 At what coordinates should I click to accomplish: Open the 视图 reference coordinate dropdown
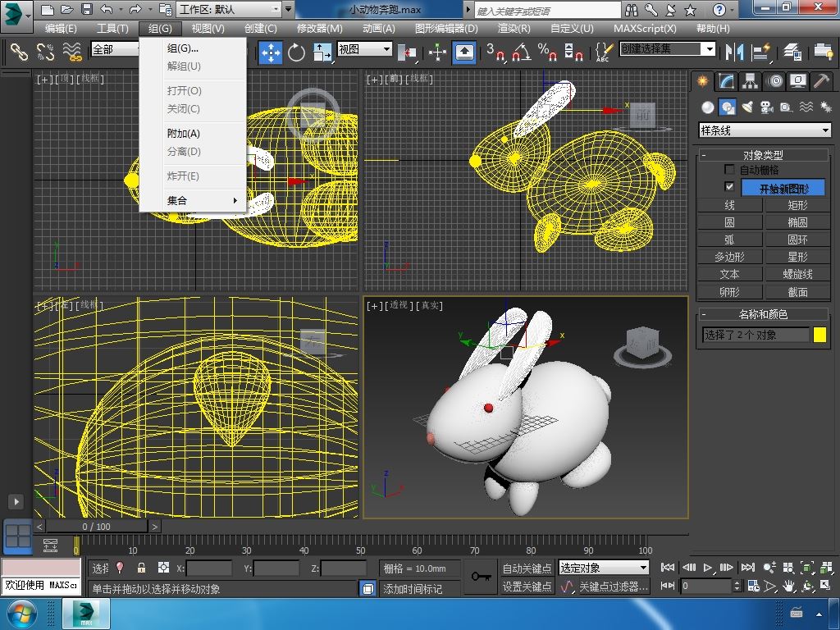[x=365, y=49]
